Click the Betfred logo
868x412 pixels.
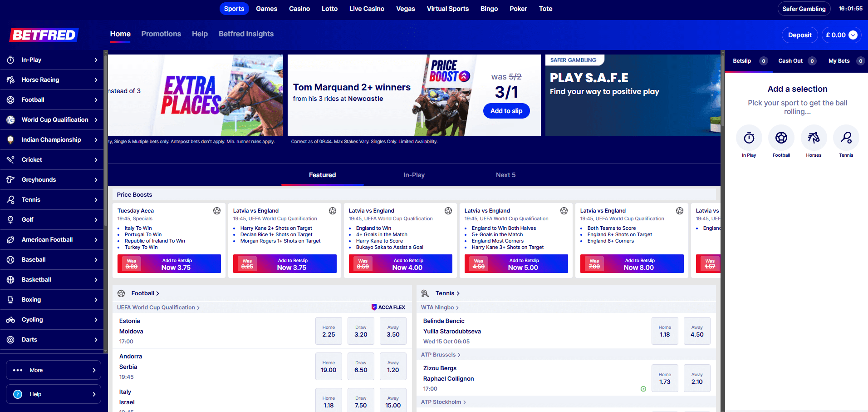point(44,35)
